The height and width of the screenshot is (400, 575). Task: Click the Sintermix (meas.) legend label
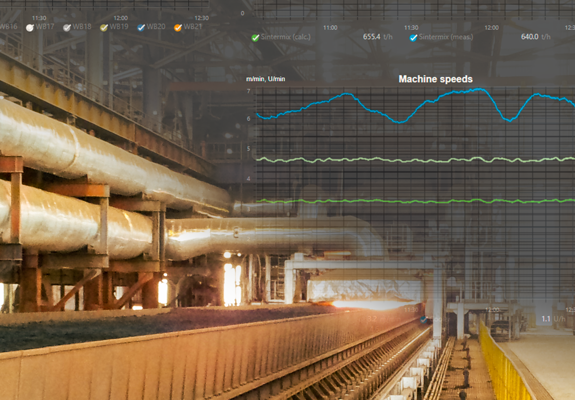[446, 37]
